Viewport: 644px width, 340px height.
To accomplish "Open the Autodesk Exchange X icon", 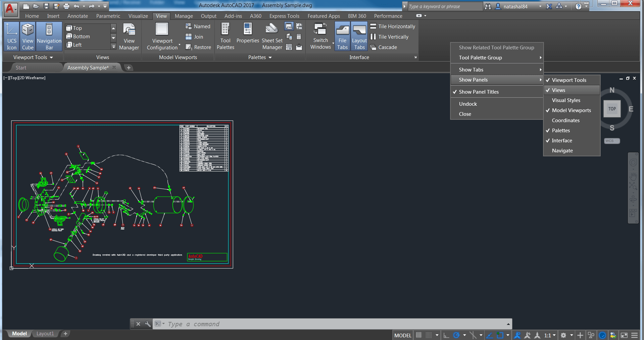I will coord(549,6).
